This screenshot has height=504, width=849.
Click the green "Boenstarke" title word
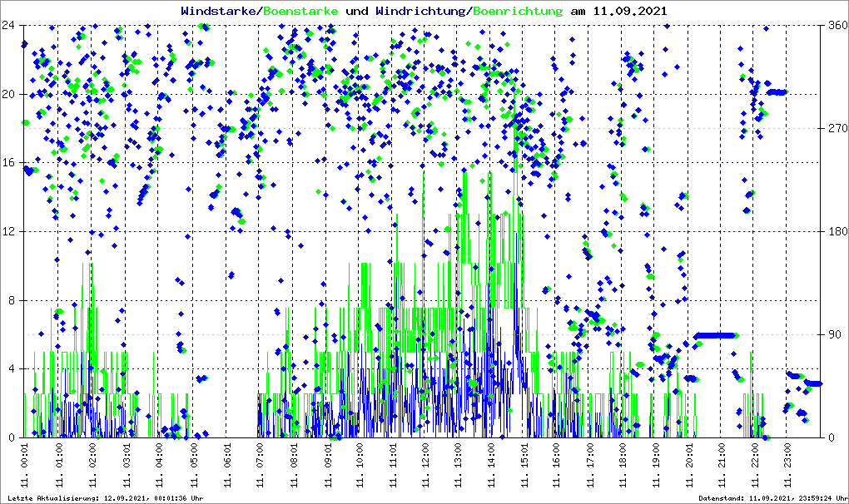coord(300,12)
